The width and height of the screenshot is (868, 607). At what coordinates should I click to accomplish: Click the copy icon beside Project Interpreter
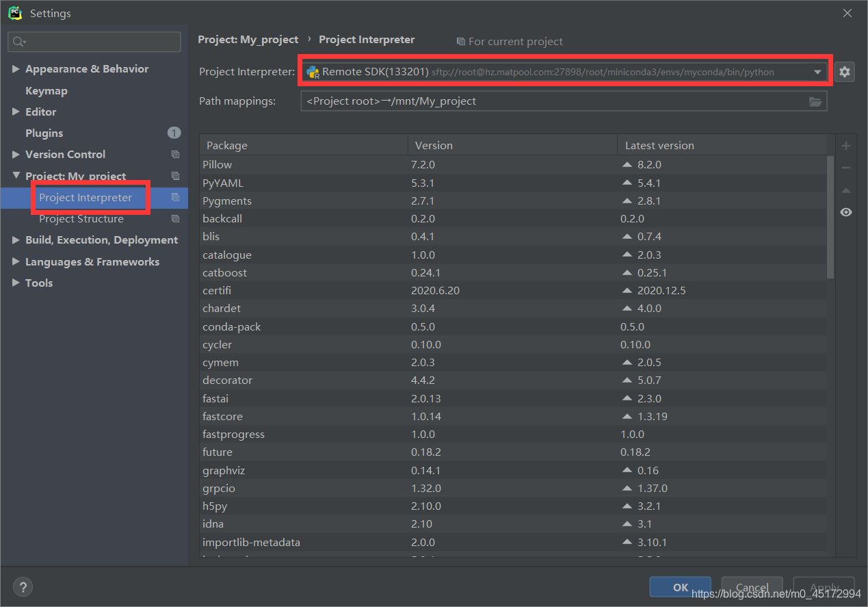coord(175,197)
